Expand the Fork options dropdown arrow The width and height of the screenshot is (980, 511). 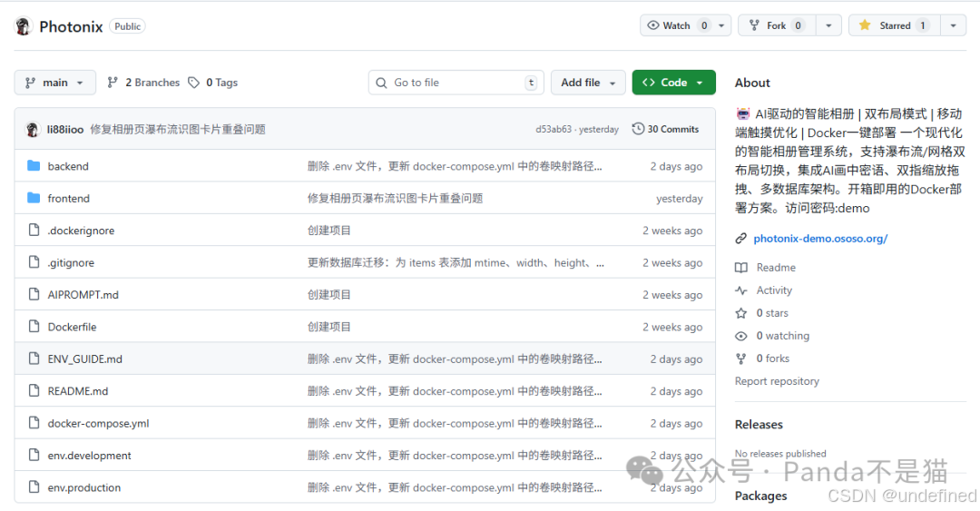[828, 25]
